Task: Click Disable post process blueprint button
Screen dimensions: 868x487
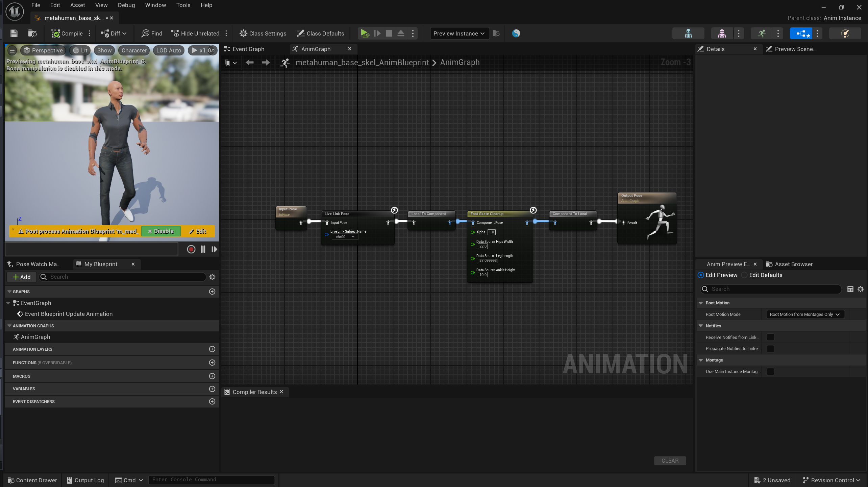Action: pyautogui.click(x=161, y=231)
